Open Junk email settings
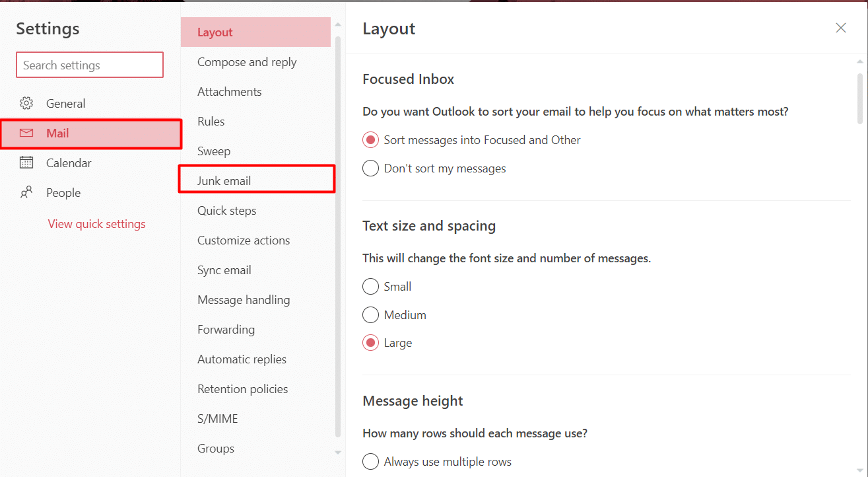The height and width of the screenshot is (477, 868). 224,181
